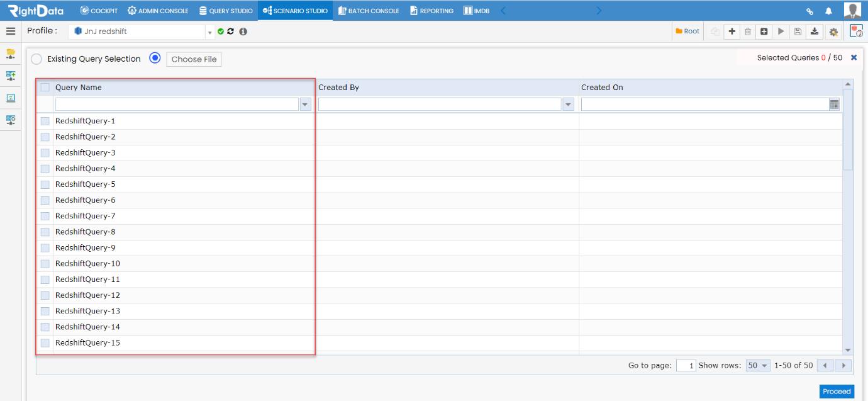Switch to the Query Studio tab
The width and height of the screenshot is (868, 401).
point(226,11)
